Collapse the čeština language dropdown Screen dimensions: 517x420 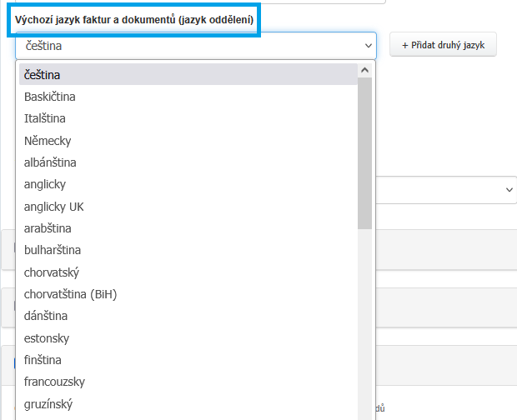tap(196, 46)
